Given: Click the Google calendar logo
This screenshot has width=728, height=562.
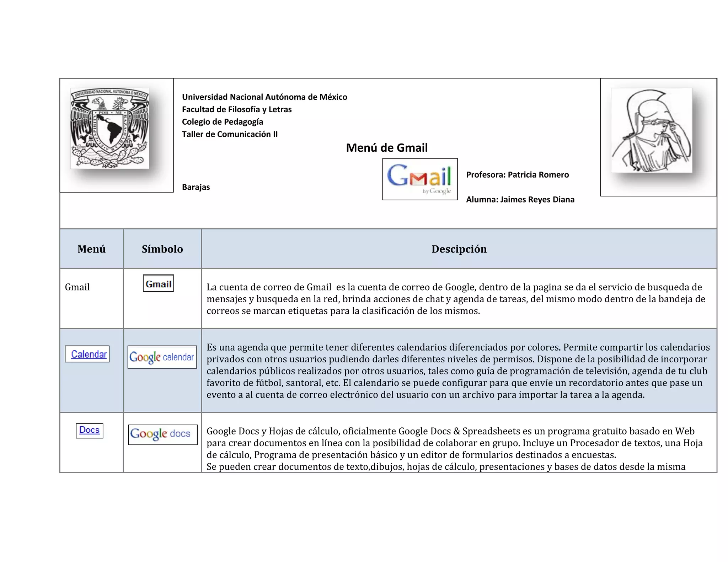Looking at the screenshot, I should tap(162, 357).
